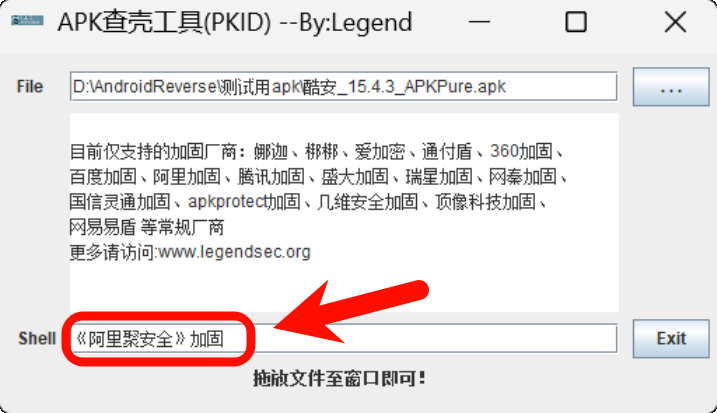Viewport: 717px width, 413px height.
Task: Click the 百度加固 text in info area
Action: pyautogui.click(x=103, y=177)
